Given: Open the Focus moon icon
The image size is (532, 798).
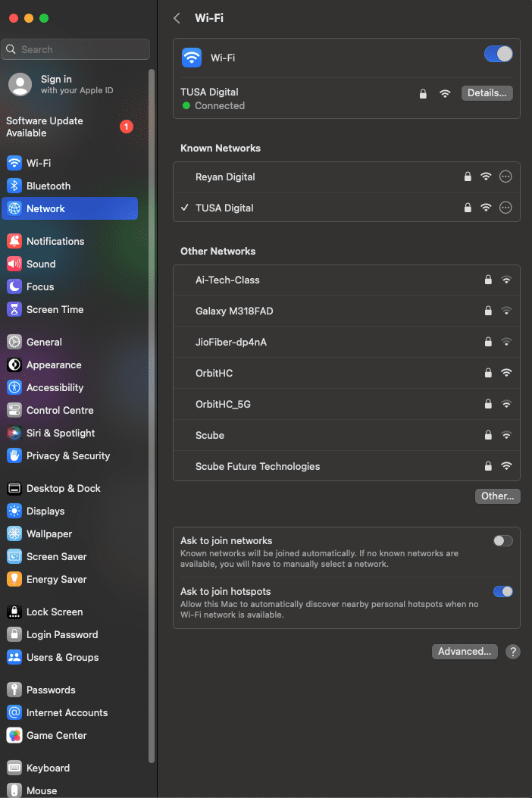Looking at the screenshot, I should [14, 286].
